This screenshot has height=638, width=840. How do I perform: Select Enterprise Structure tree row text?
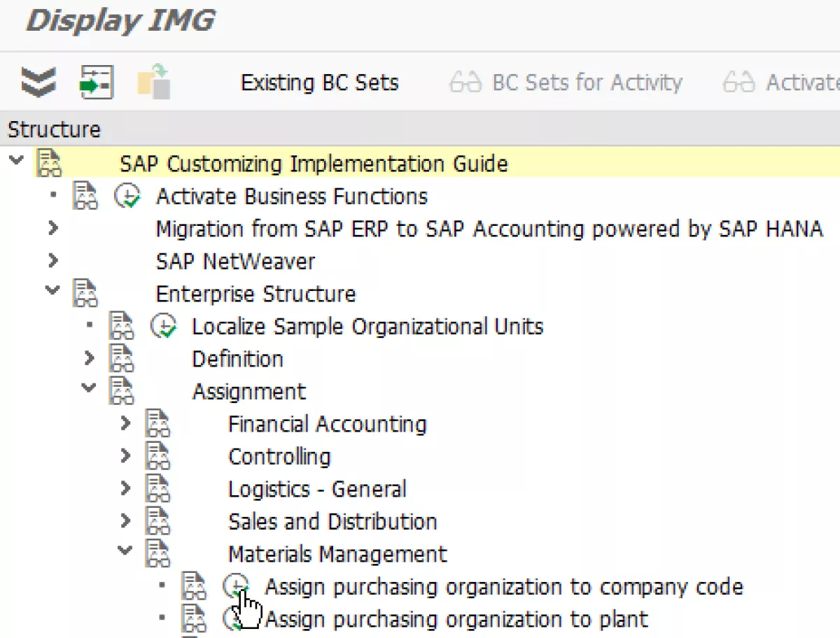pyautogui.click(x=255, y=294)
